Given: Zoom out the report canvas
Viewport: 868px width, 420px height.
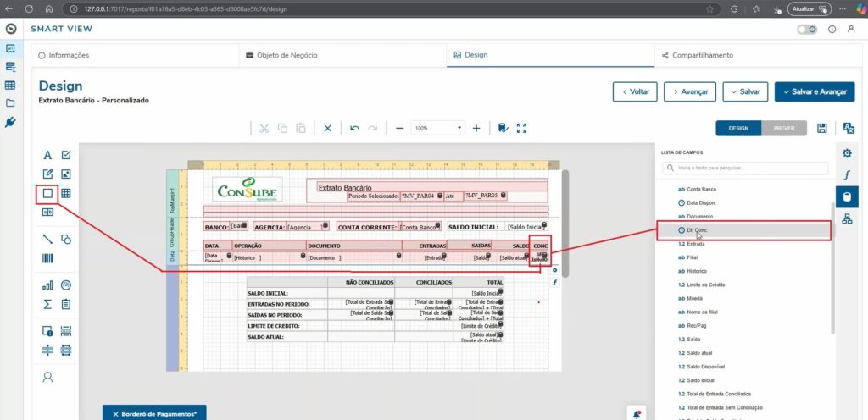Looking at the screenshot, I should point(400,128).
